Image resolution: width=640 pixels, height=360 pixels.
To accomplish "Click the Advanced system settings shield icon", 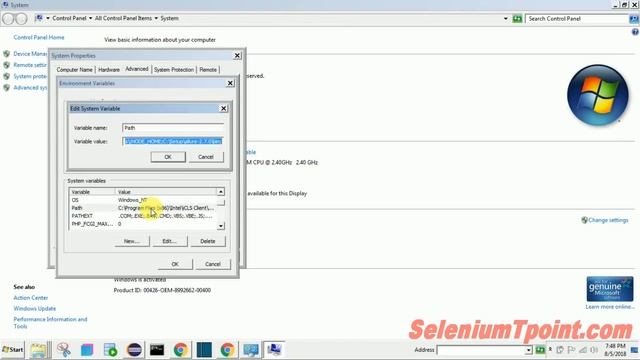I will tap(7, 87).
